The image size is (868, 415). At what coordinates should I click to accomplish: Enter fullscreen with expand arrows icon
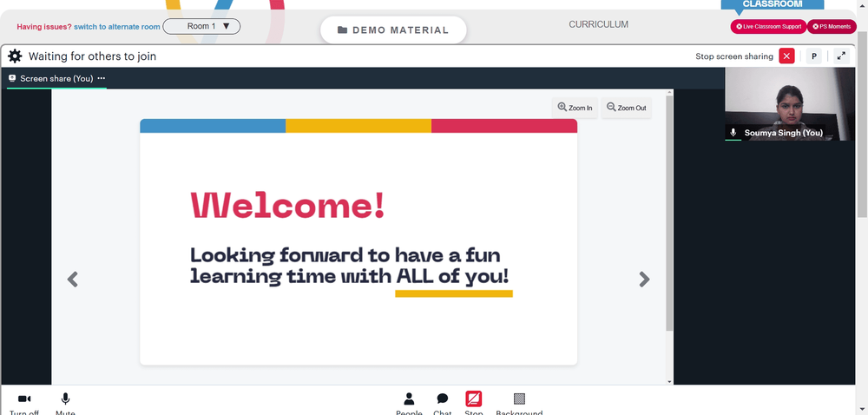pyautogui.click(x=841, y=56)
